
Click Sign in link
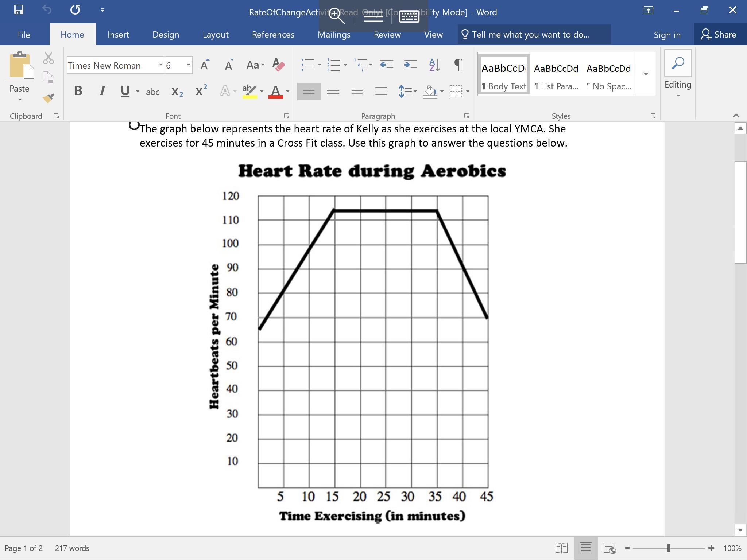tap(667, 35)
